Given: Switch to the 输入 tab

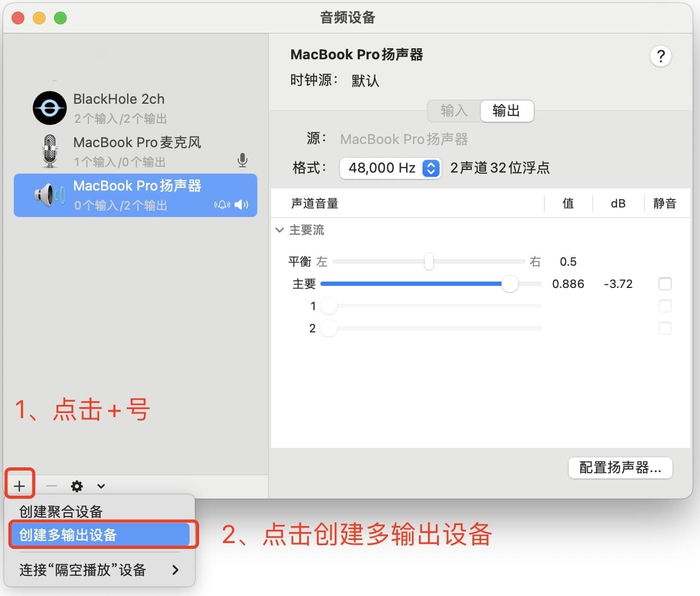Looking at the screenshot, I should pos(454,111).
